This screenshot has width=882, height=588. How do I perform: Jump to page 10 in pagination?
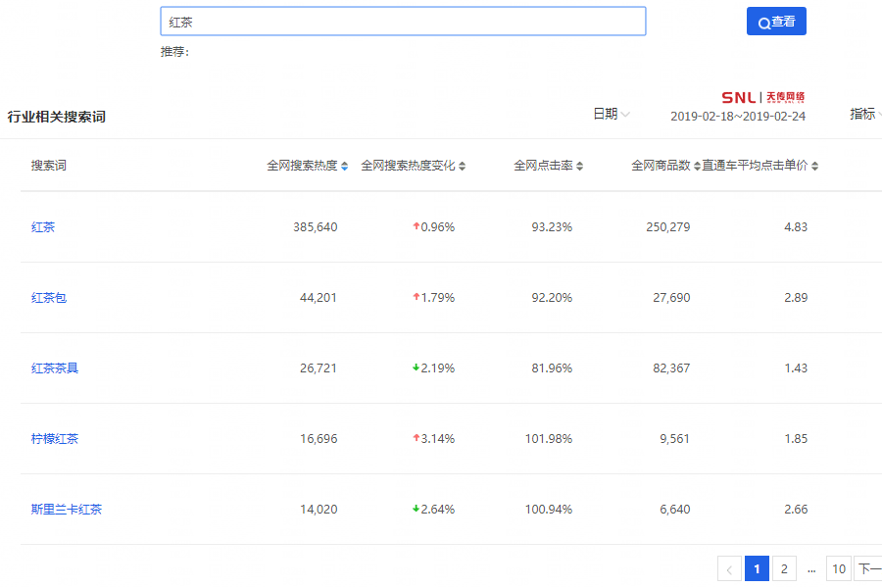click(839, 568)
